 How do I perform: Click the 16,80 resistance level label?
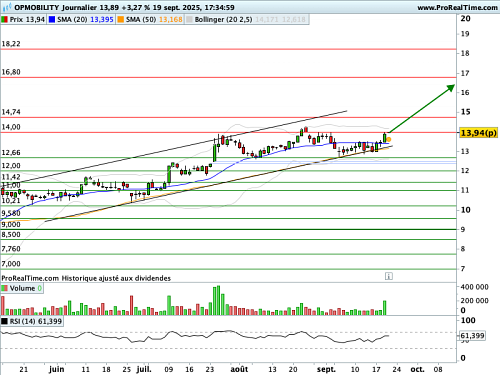11,72
